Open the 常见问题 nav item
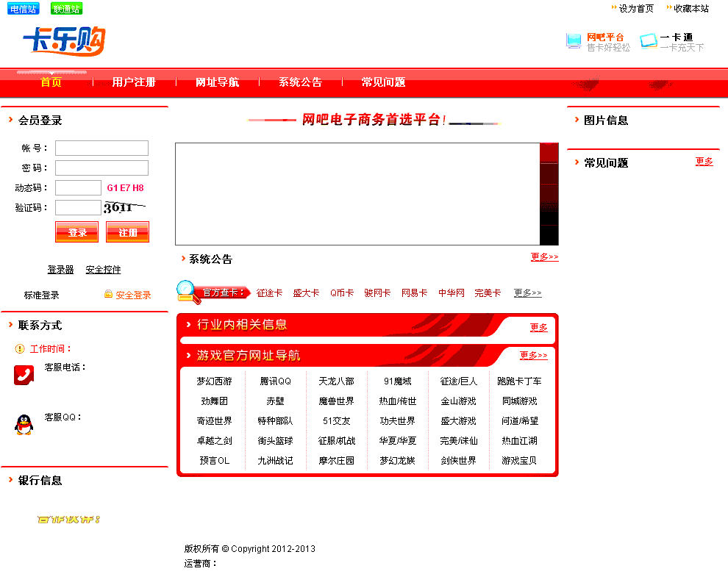The image size is (728, 574). pyautogui.click(x=383, y=82)
